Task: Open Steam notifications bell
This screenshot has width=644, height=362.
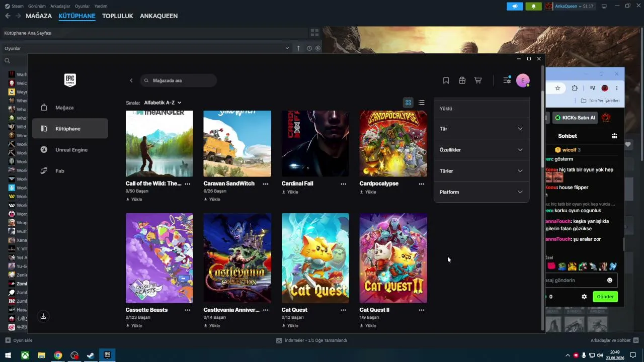Action: [533, 7]
